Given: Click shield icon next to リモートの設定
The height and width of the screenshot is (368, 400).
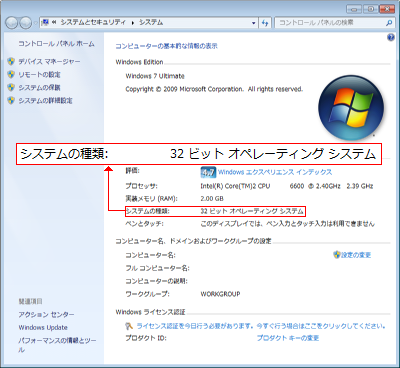Looking at the screenshot, I should point(11,74).
